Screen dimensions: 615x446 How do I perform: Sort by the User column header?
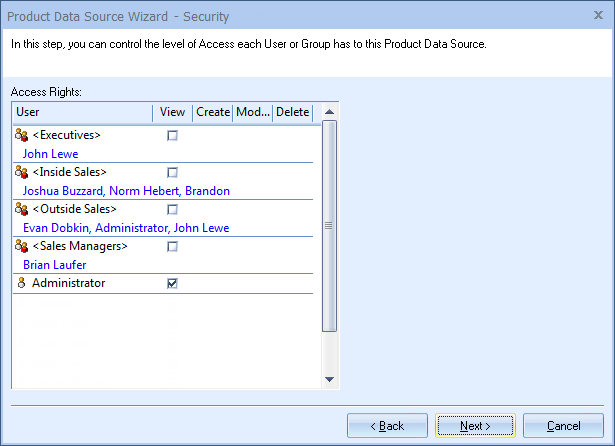(80, 112)
